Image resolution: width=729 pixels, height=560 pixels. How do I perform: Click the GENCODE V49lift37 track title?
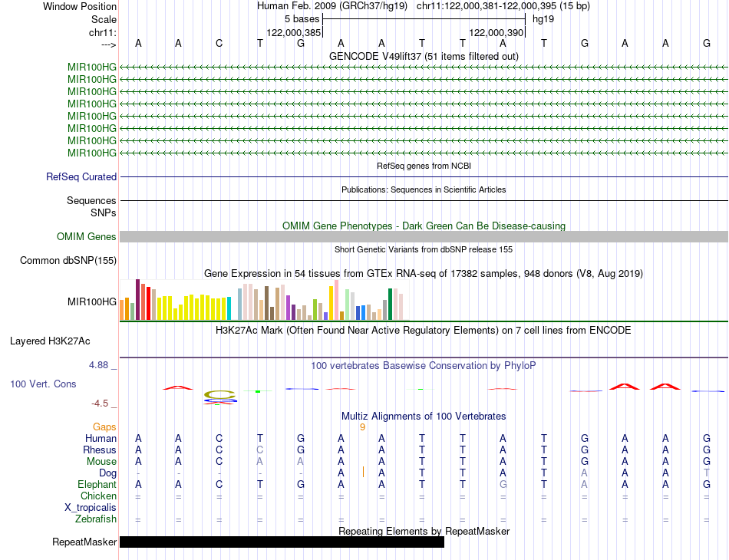click(424, 56)
